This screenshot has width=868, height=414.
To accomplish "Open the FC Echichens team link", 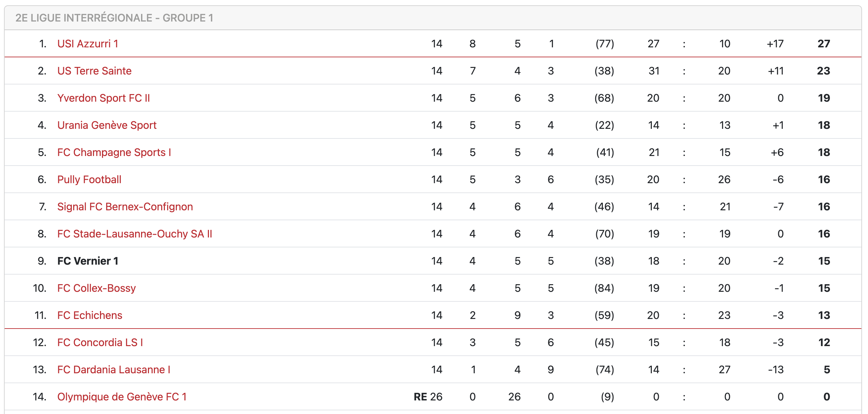I will [x=90, y=315].
